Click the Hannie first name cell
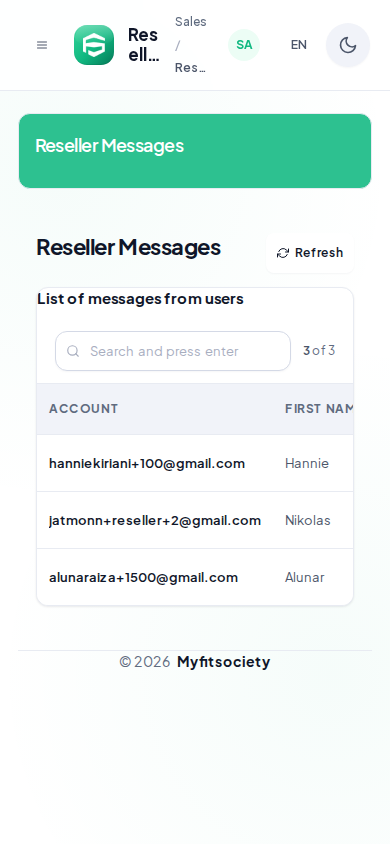 coord(307,463)
